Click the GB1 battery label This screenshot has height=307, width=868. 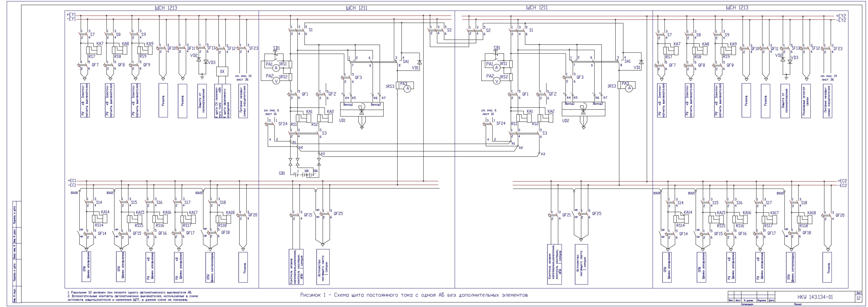point(282,173)
